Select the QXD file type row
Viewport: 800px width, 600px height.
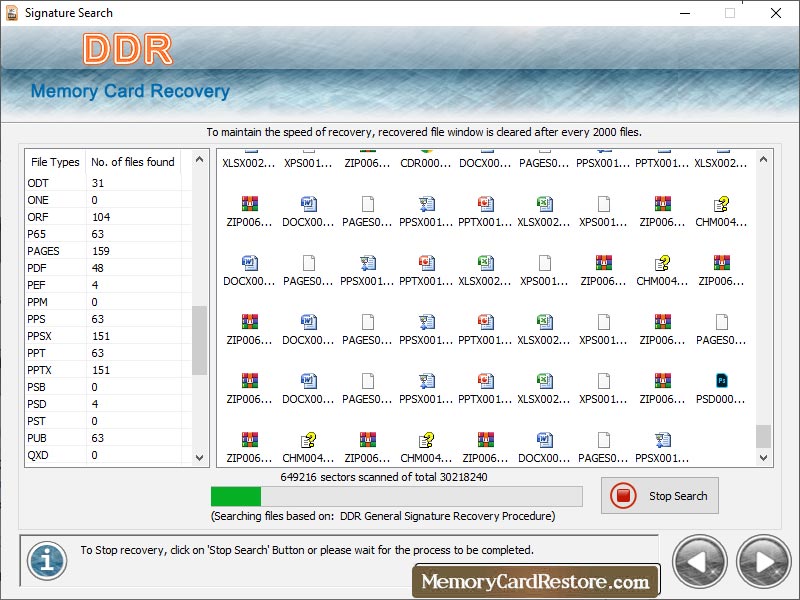pyautogui.click(x=109, y=455)
